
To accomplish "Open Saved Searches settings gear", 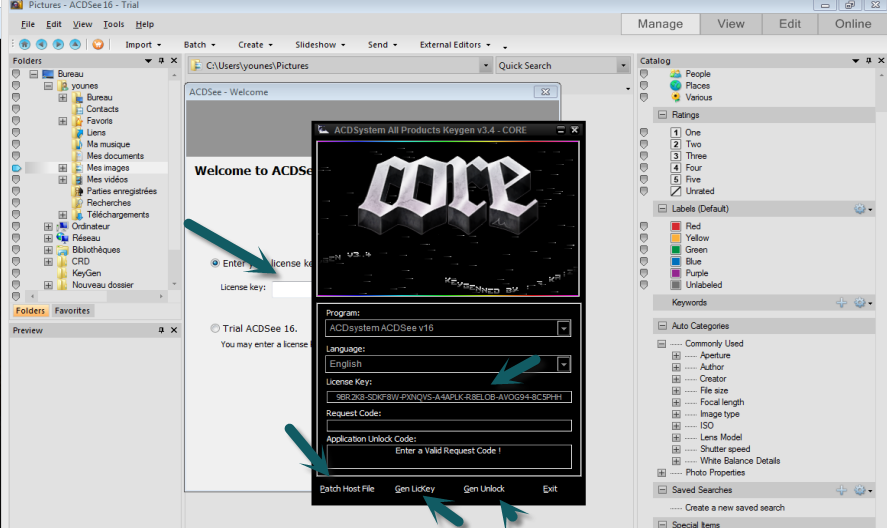I will tap(860, 490).
